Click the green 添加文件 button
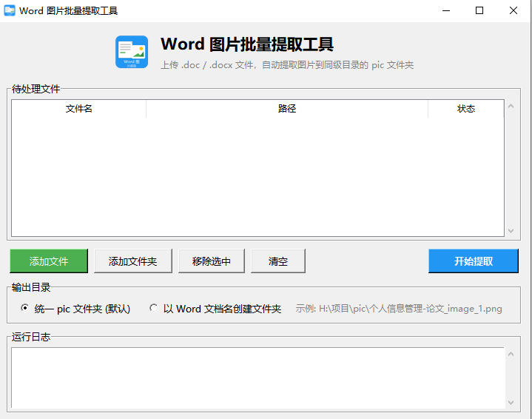The image size is (532, 419). (x=49, y=261)
